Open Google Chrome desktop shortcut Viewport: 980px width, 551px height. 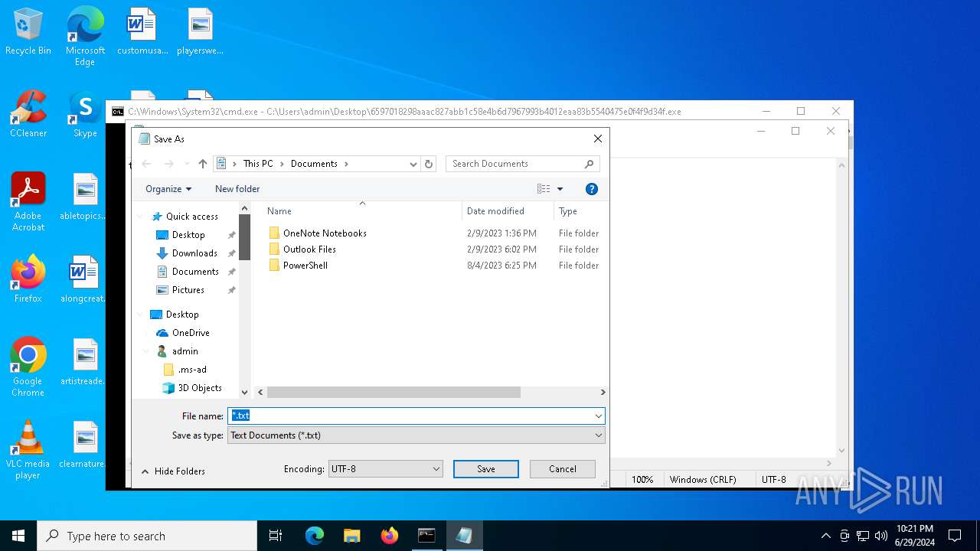[x=28, y=367]
